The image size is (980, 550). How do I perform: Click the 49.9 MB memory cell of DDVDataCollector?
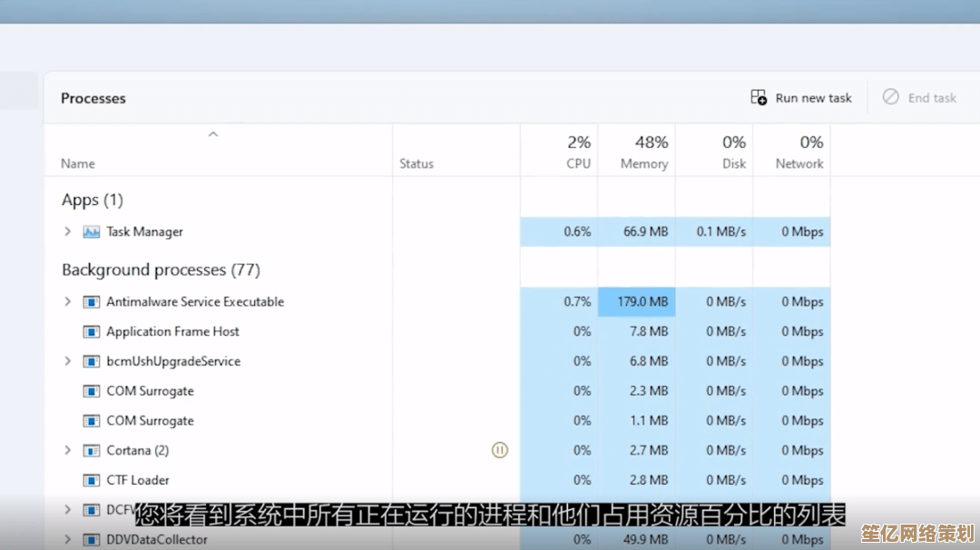(637, 539)
